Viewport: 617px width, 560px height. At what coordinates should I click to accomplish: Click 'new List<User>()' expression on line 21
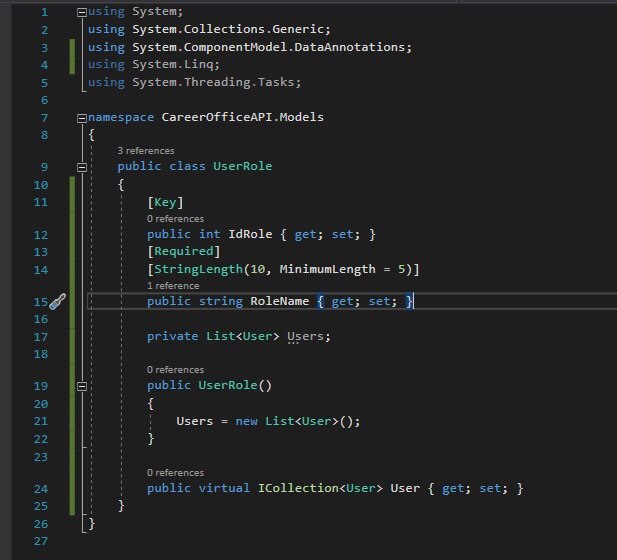pyautogui.click(x=294, y=421)
